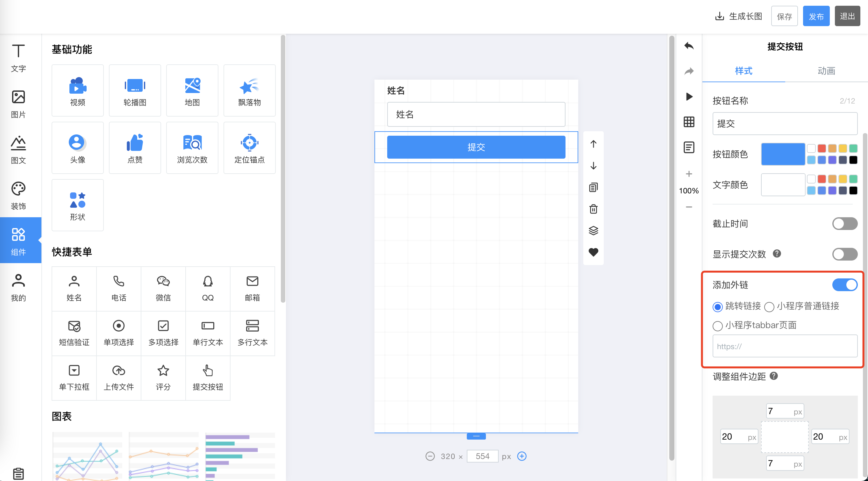
Task: Decrease canvas height with minus circle
Action: click(x=430, y=456)
